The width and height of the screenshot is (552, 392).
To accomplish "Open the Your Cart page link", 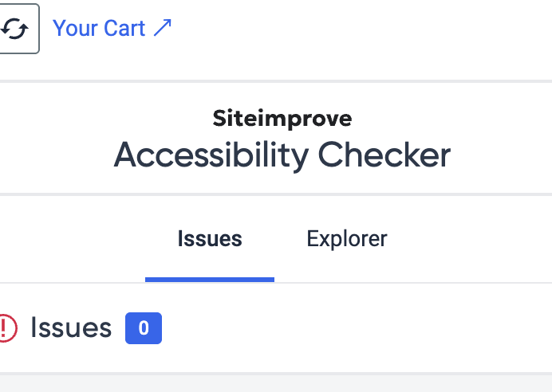I will click(112, 28).
